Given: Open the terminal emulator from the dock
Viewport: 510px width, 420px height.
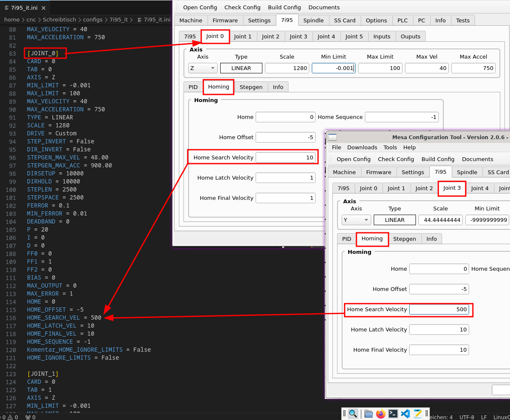Looking at the screenshot, I should (x=393, y=414).
